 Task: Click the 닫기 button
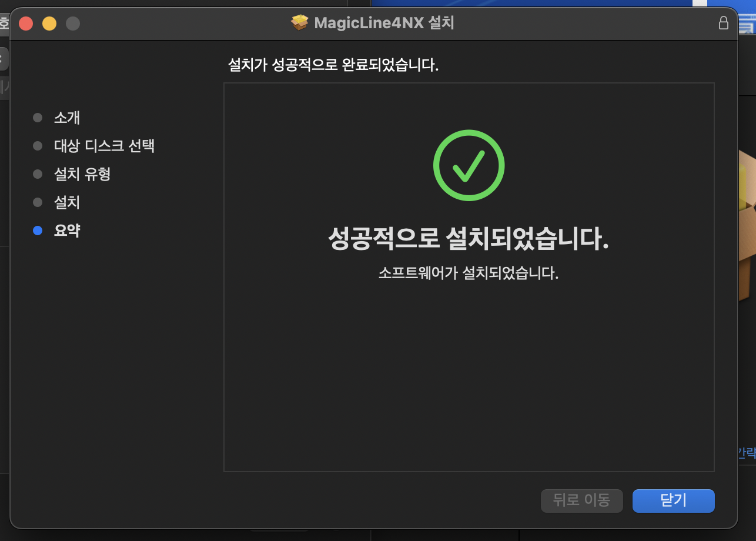click(673, 500)
